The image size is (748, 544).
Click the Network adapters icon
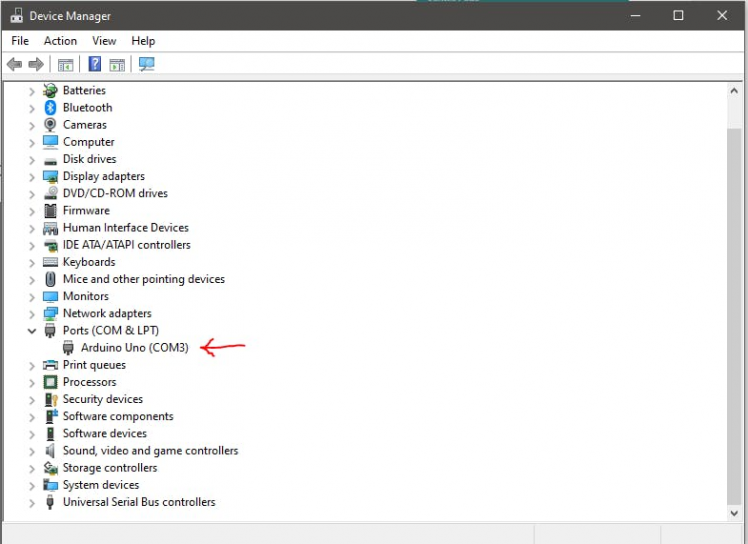(x=50, y=313)
